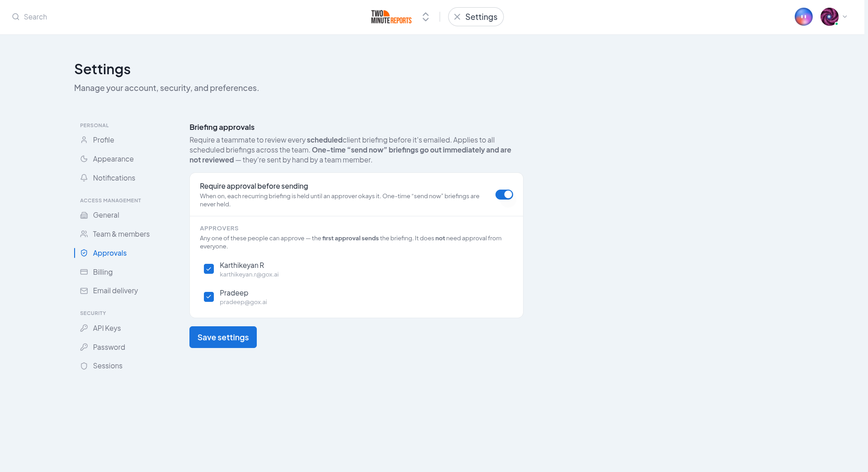Click the Appearance moon icon
The image size is (868, 472).
click(x=84, y=159)
